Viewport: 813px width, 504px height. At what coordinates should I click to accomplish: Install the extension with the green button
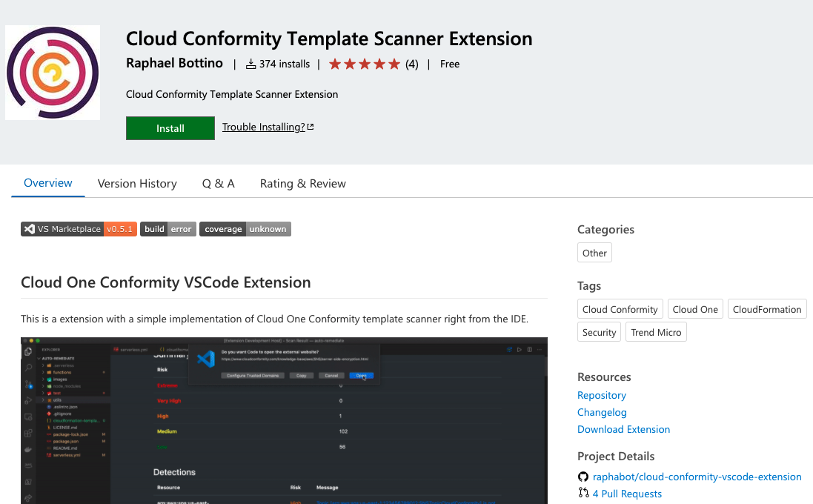coord(170,128)
